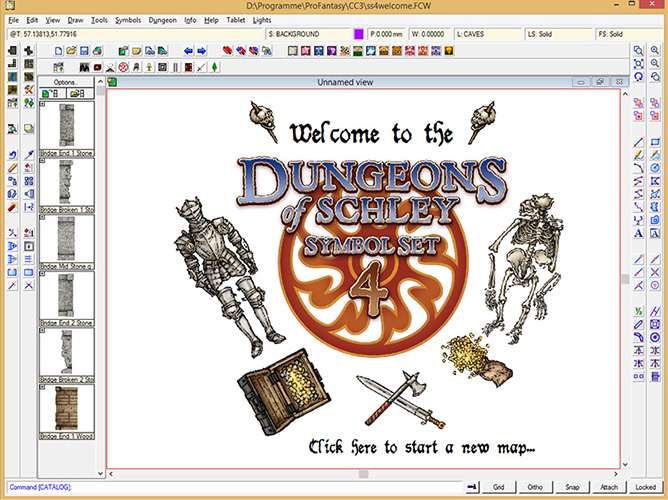Click the red door symbol icon
The width and height of the screenshot is (668, 500).
tap(188, 67)
